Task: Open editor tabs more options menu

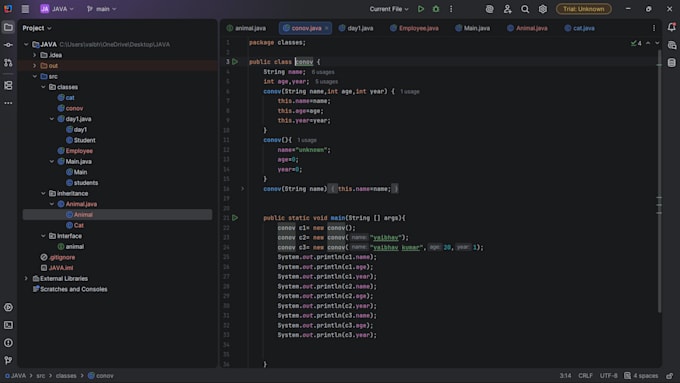Action: click(x=654, y=28)
